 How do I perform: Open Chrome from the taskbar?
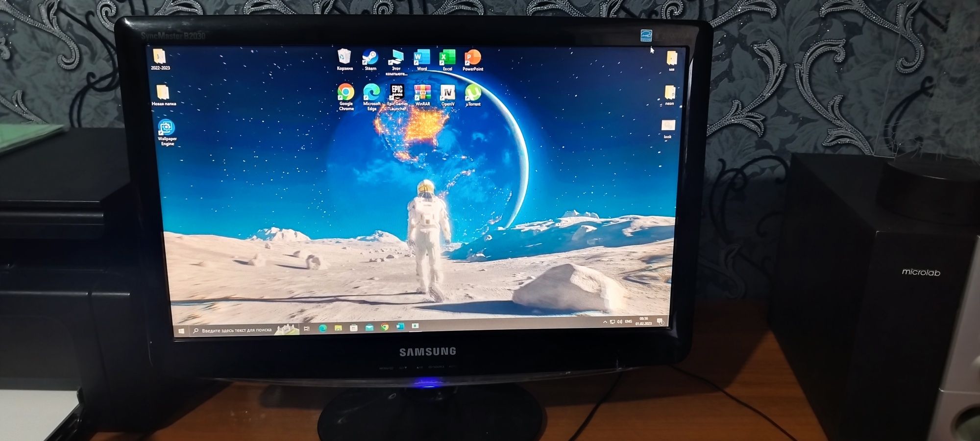click(385, 326)
